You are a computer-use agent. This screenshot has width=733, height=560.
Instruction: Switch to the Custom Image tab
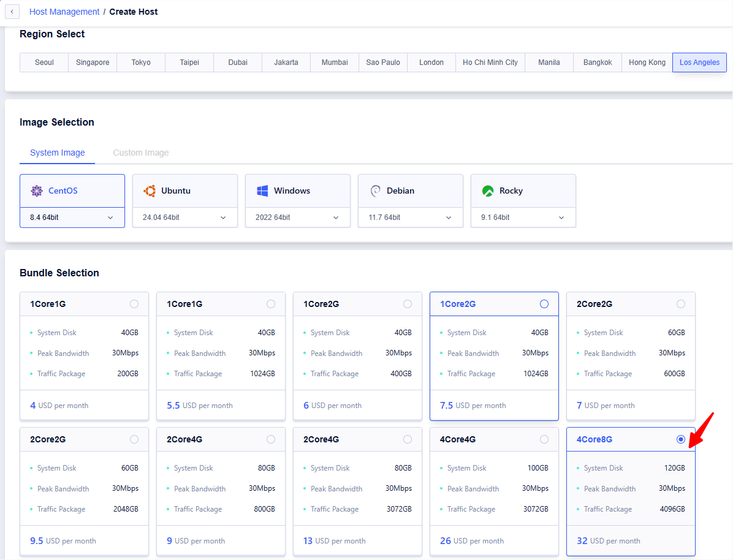pos(141,153)
